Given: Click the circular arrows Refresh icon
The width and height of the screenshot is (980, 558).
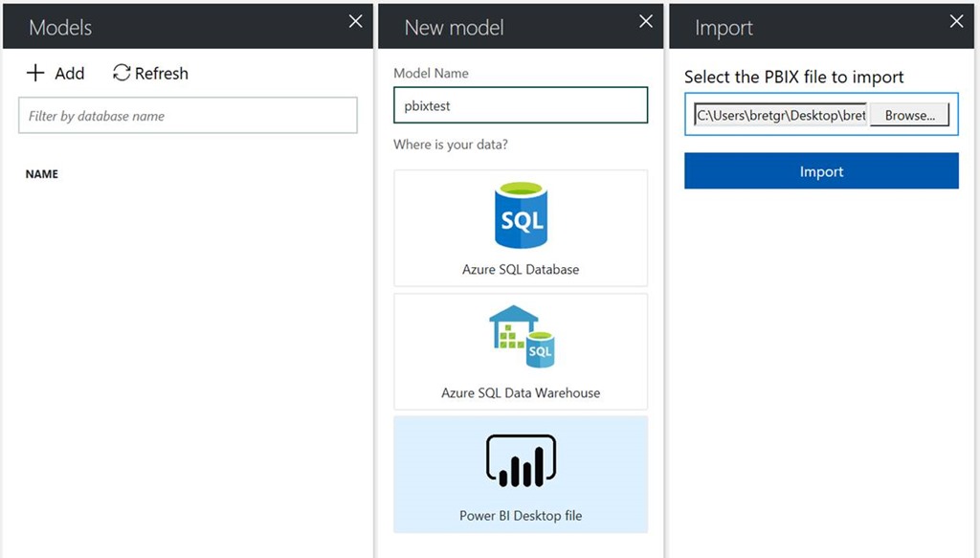Looking at the screenshot, I should (x=122, y=73).
